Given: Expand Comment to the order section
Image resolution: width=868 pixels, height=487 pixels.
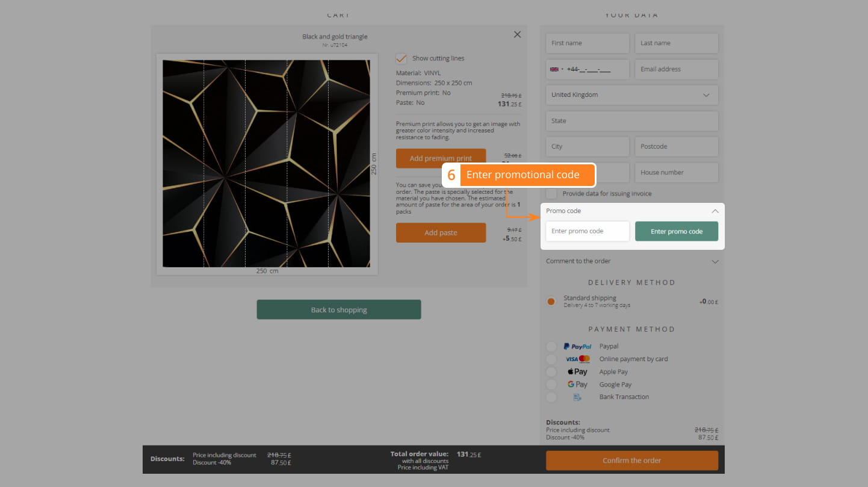Looking at the screenshot, I should point(715,261).
